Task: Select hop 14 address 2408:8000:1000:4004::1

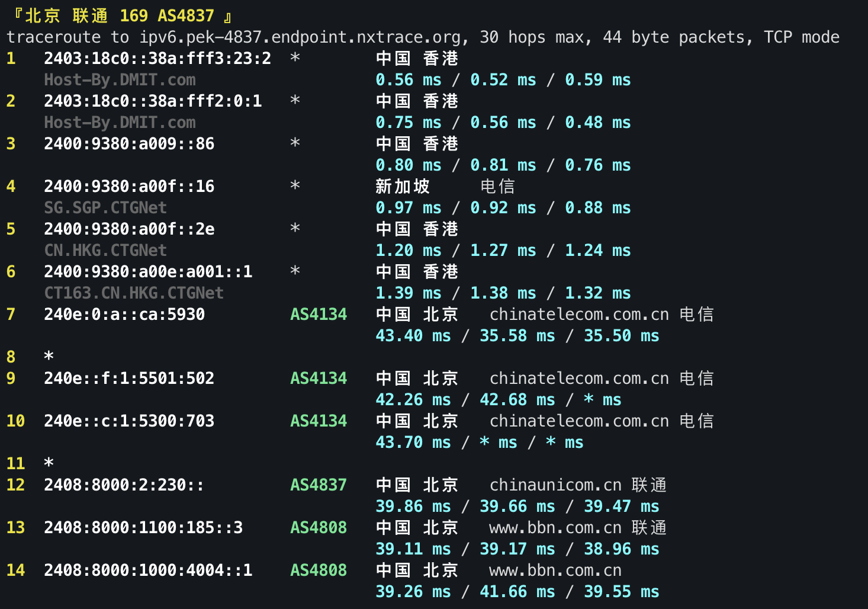Action: tap(148, 570)
